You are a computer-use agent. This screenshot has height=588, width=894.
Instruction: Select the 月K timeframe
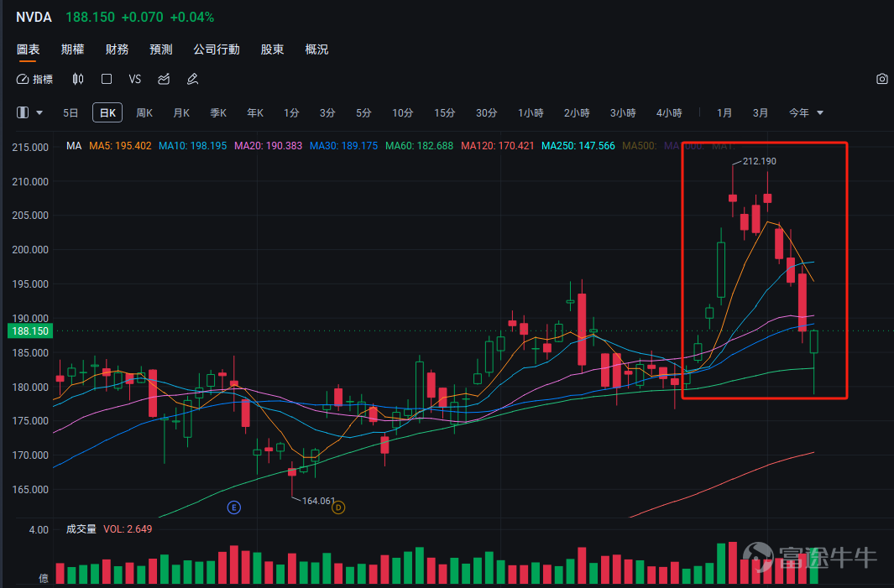(x=181, y=112)
